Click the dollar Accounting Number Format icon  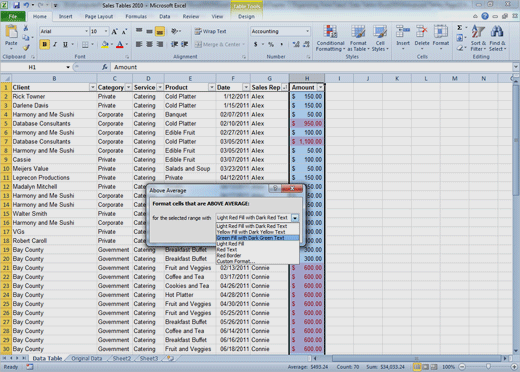255,44
